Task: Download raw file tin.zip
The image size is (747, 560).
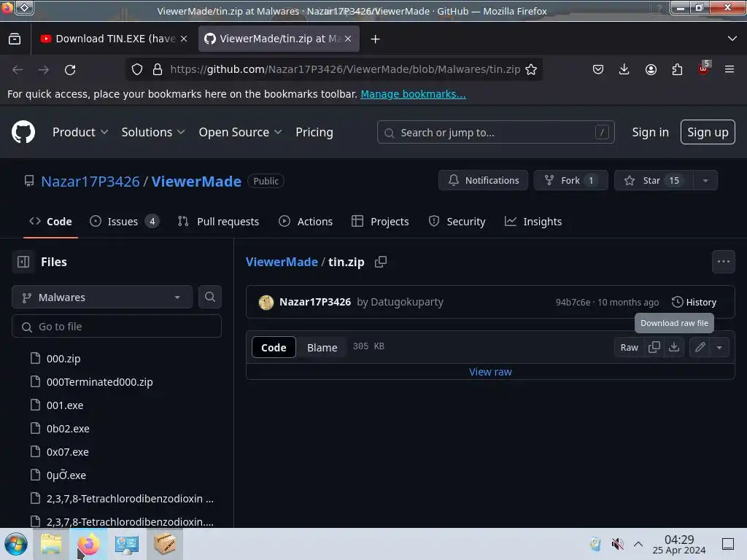Action: tap(674, 347)
